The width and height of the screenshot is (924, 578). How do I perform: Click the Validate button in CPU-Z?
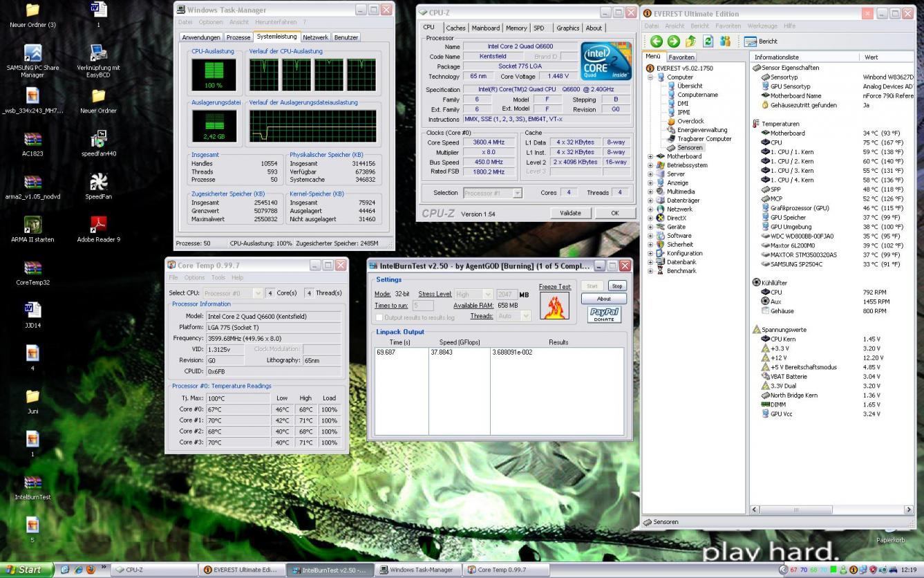tap(570, 213)
